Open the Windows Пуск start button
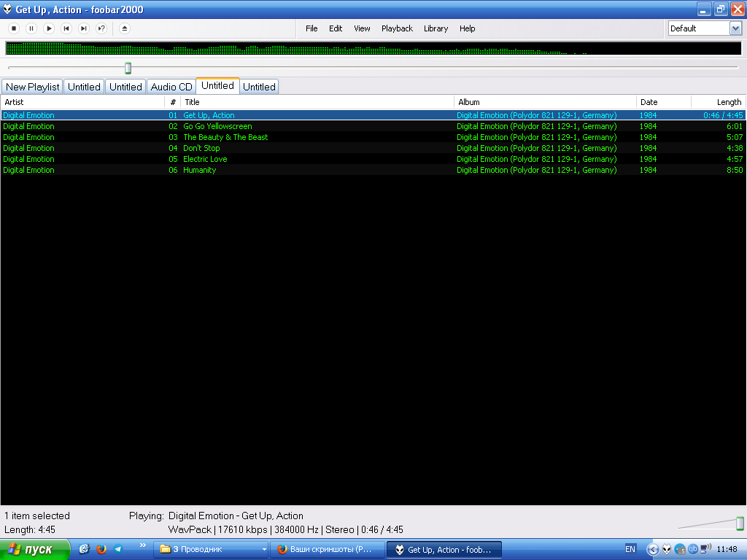The height and width of the screenshot is (560, 747). 34,550
